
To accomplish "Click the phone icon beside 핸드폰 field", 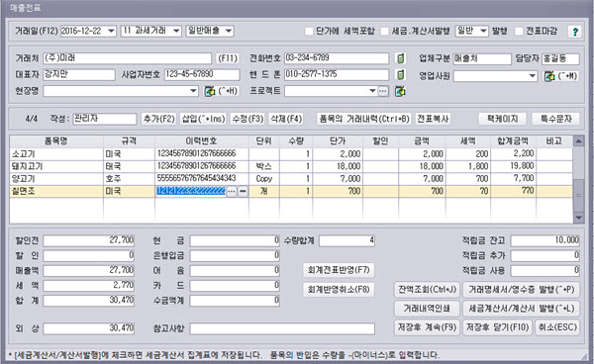I will click(400, 74).
